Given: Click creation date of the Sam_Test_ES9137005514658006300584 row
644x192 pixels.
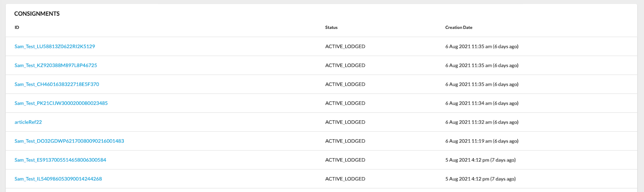Looking at the screenshot, I should click(x=480, y=160).
